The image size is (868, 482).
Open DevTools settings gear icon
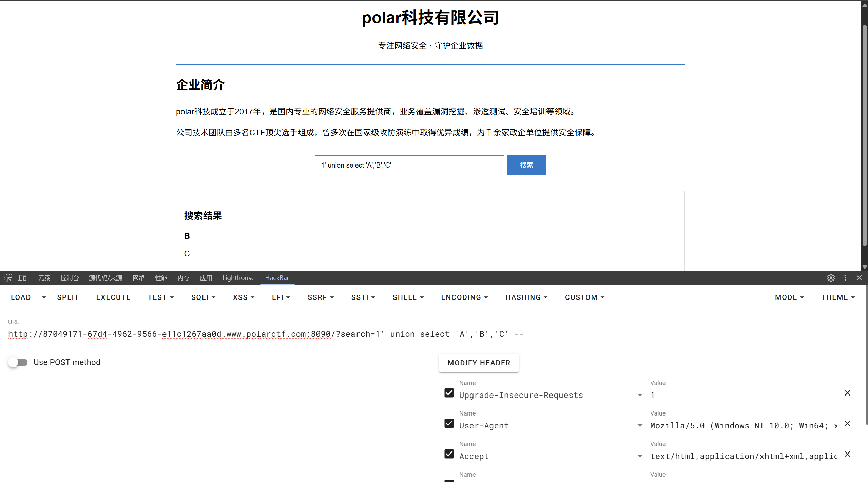[x=831, y=278]
